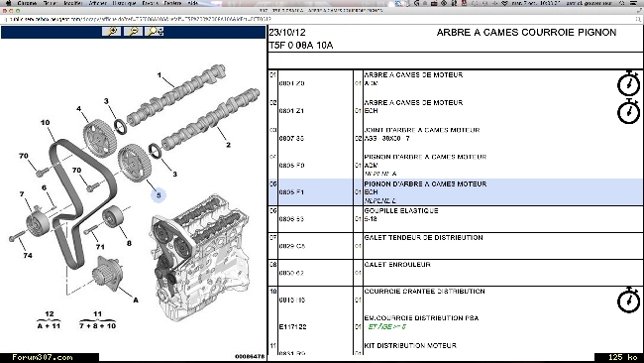Open the macOS notification center icon
This screenshot has width=644, height=363.
pos(635,3)
